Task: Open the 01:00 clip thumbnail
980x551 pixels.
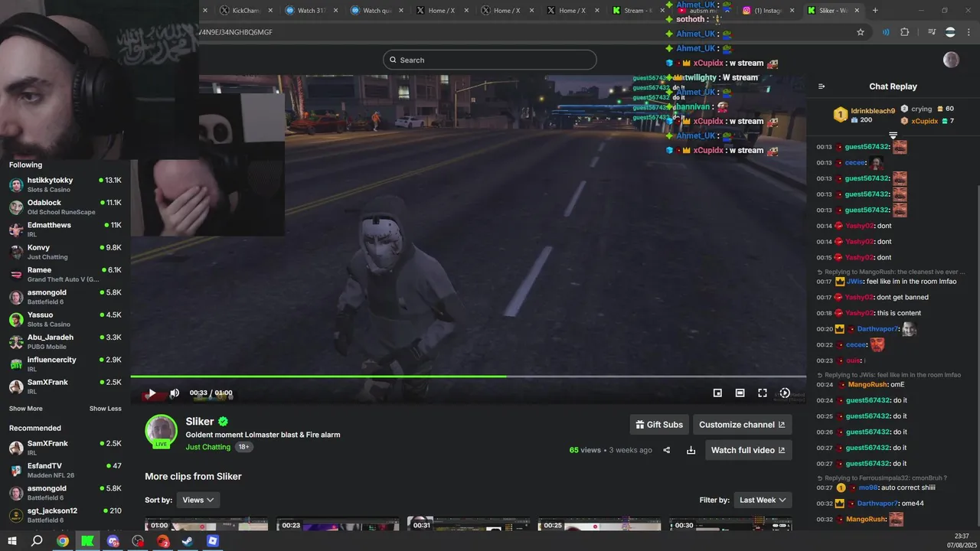Action: [207, 525]
